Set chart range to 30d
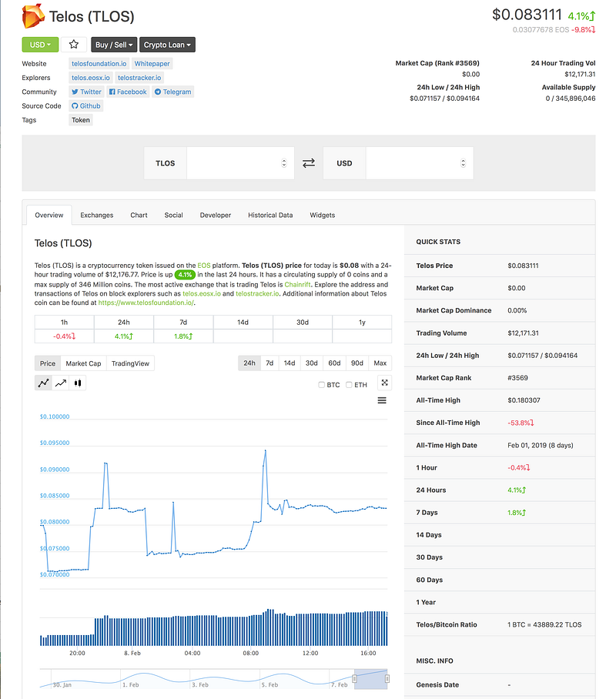 point(312,363)
